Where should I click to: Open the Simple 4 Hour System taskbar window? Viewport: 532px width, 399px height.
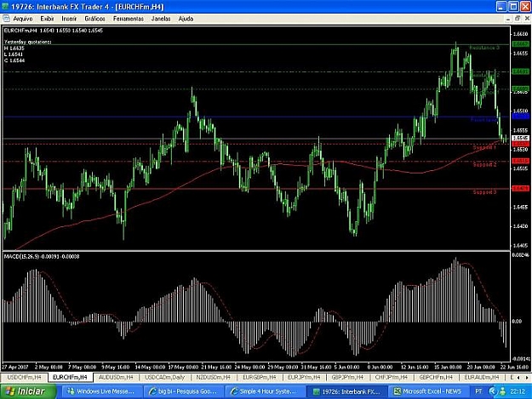265,391
